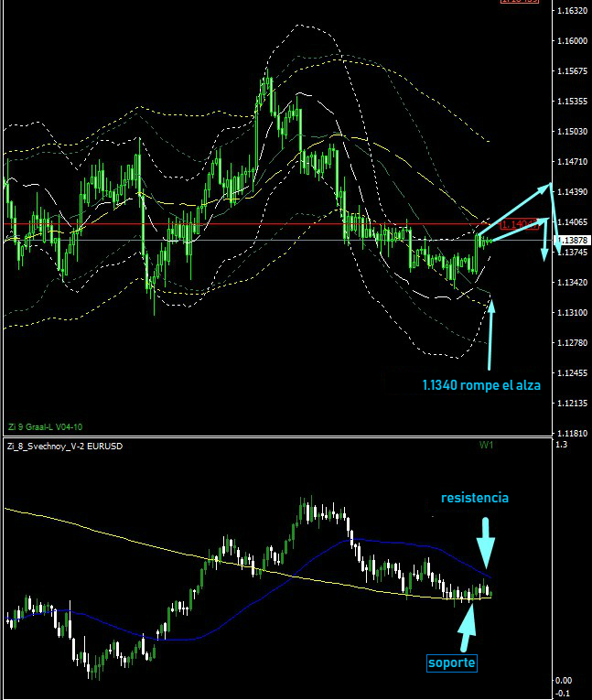
Task: Click the 1.3 scale value in subwindow
Action: coord(562,445)
